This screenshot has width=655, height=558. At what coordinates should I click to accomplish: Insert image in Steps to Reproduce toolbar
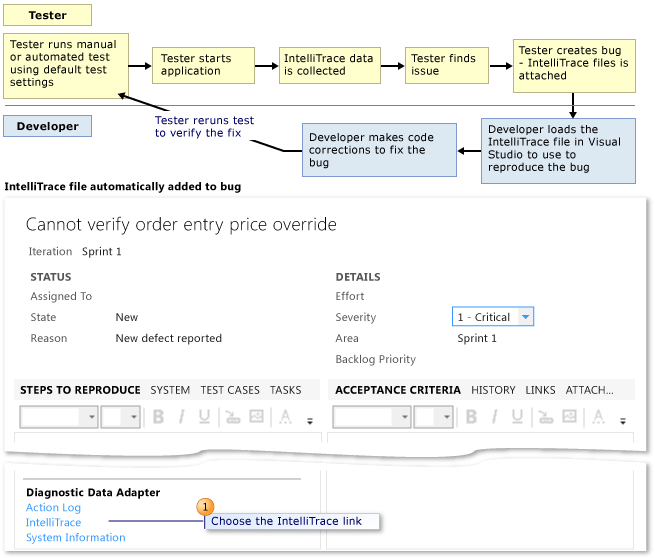point(256,416)
